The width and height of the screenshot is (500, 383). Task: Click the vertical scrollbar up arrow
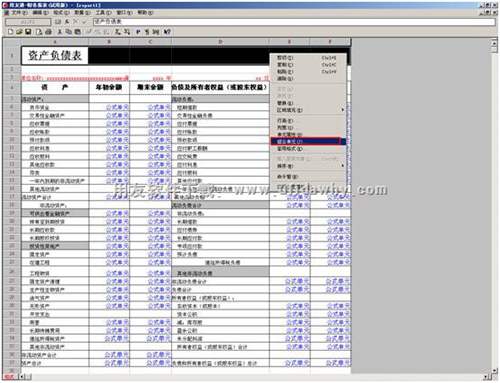coord(494,43)
